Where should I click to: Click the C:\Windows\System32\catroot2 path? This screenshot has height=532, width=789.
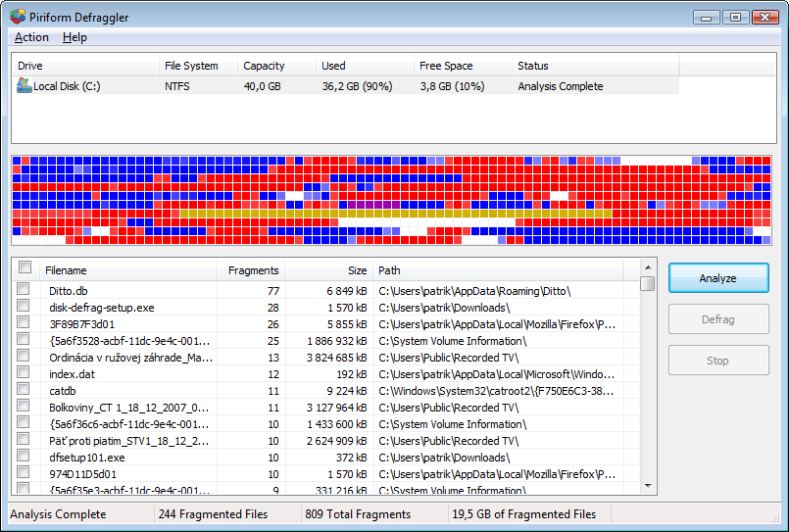tap(496, 391)
